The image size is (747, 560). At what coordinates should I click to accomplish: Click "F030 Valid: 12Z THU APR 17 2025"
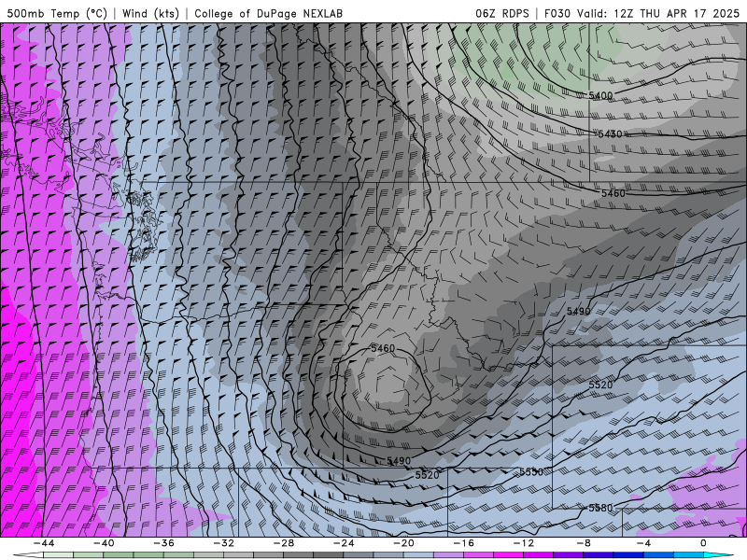pyautogui.click(x=641, y=13)
